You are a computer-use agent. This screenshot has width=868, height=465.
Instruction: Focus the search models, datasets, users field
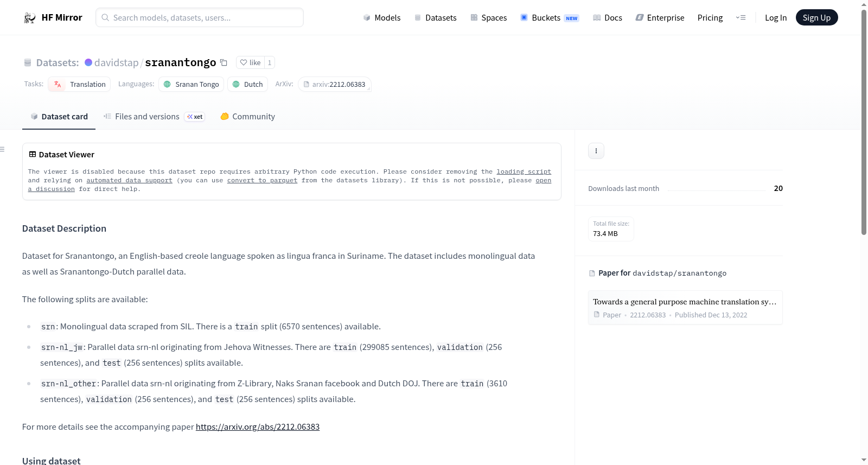point(200,17)
